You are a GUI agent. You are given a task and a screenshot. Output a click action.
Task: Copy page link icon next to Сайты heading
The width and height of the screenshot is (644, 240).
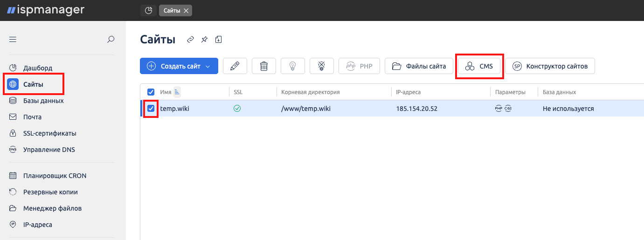pos(190,40)
